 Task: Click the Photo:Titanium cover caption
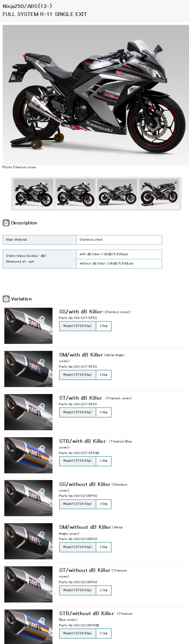(x=19, y=167)
